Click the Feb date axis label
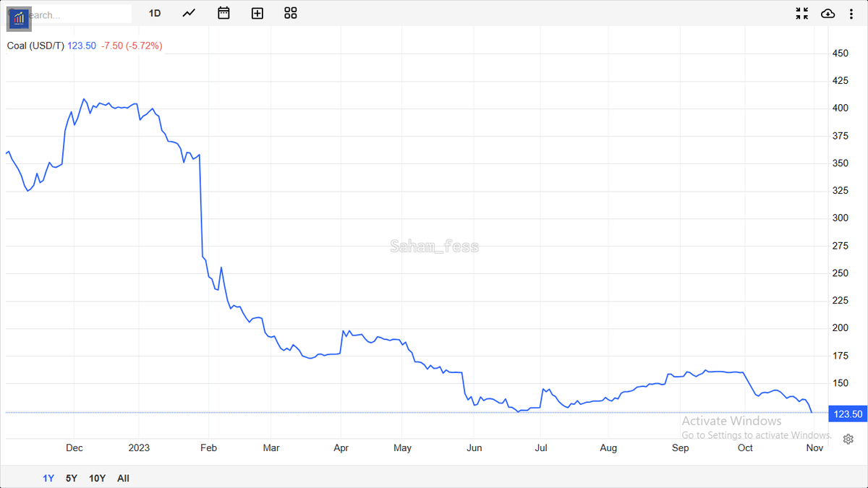 [x=208, y=448]
